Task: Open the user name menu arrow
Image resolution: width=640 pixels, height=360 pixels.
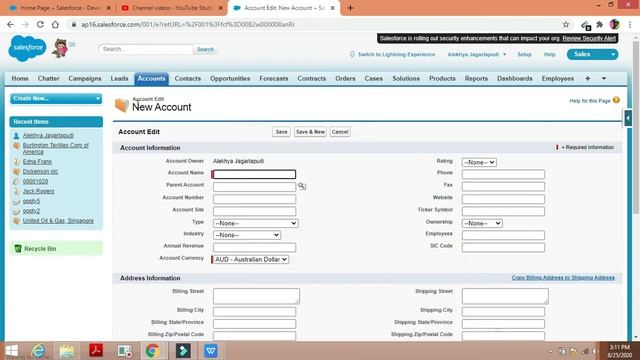Action: [x=504, y=54]
